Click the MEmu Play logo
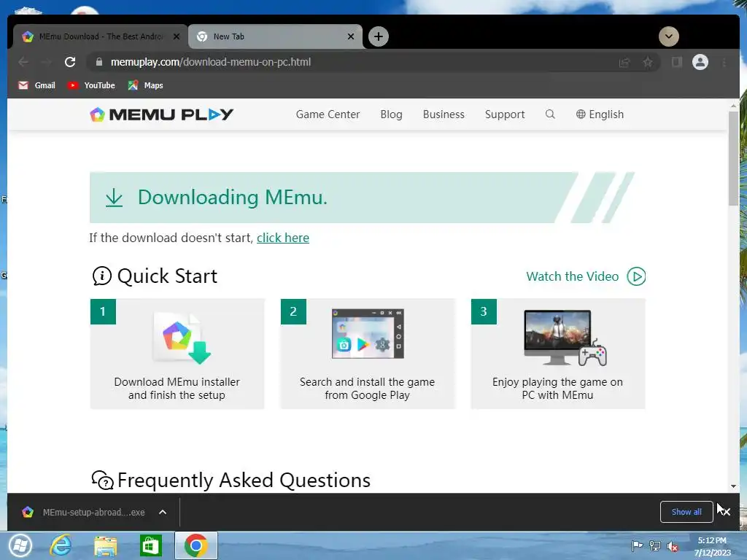 pyautogui.click(x=161, y=114)
